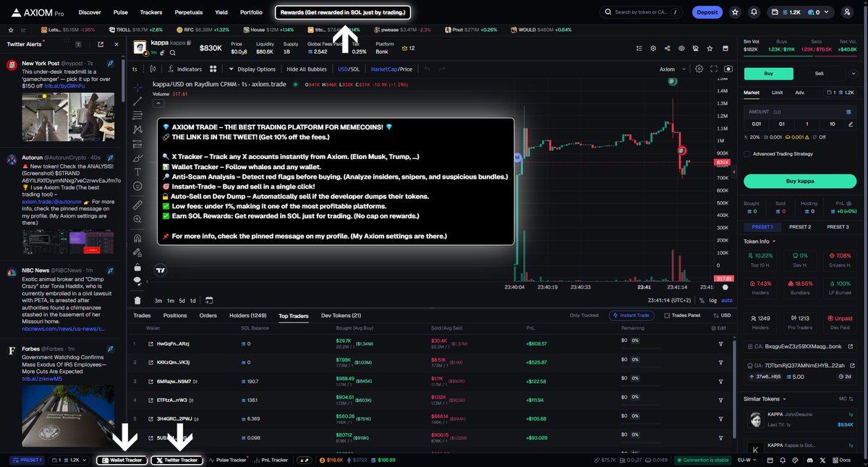Favorite kappa token with star icon
This screenshot has height=467, width=868.
tap(710, 48)
